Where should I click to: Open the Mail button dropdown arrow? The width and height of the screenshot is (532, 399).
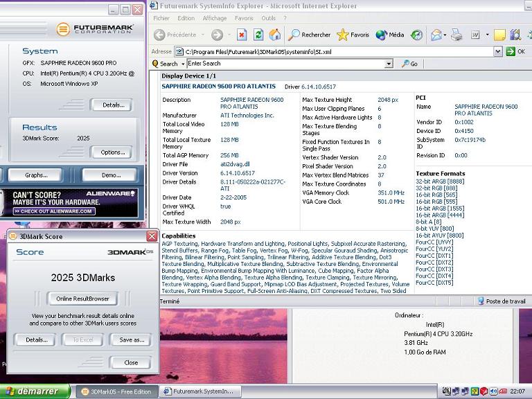coord(445,35)
